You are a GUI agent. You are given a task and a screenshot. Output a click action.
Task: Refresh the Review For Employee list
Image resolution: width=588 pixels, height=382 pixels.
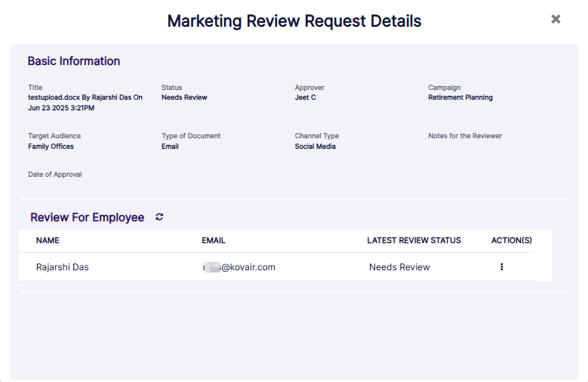coord(159,217)
